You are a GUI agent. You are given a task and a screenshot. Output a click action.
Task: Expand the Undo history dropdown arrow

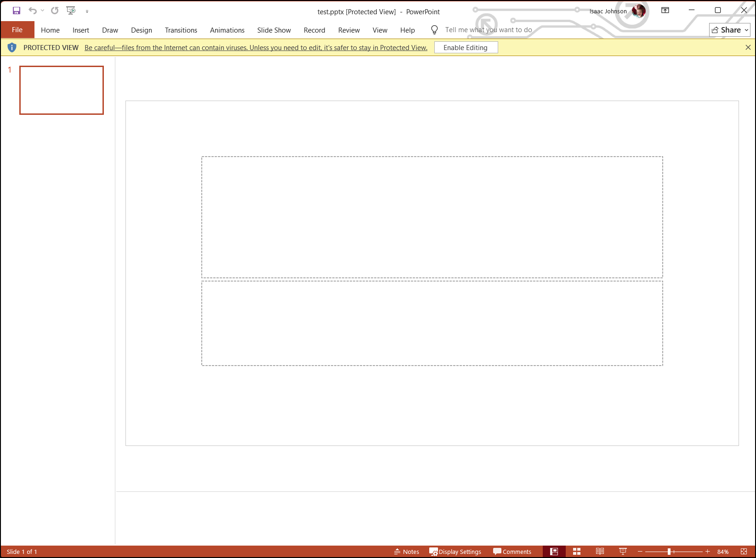pos(43,11)
